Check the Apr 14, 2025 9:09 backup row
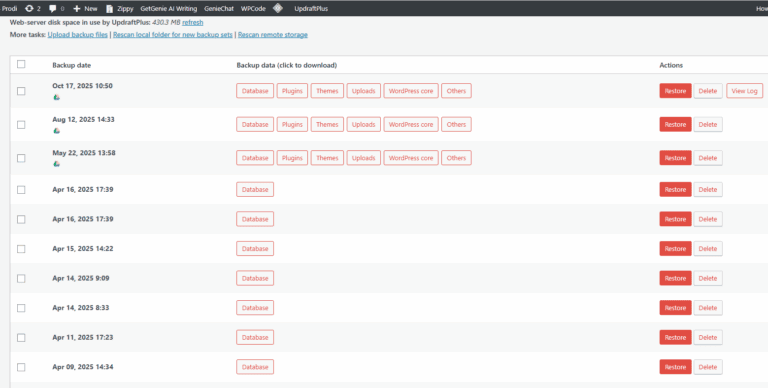Screen dimensions: 768x388 pyautogui.click(x=21, y=278)
